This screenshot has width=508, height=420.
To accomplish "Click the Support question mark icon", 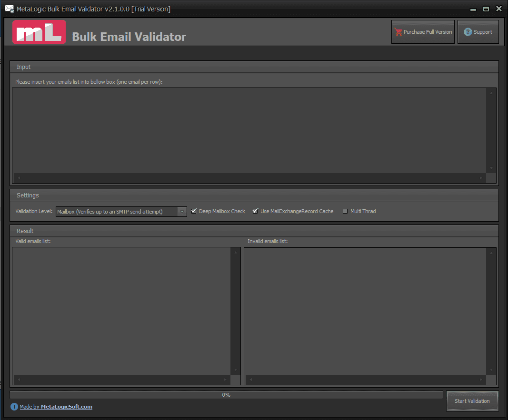I will (468, 32).
